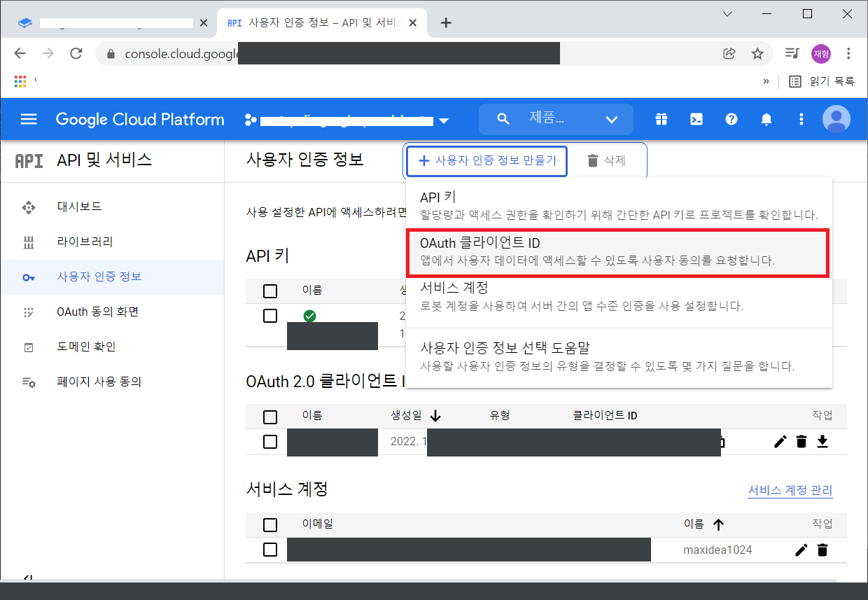Choose 서비스 계정 menu option
Image resolution: width=868 pixels, height=600 pixels.
619,297
